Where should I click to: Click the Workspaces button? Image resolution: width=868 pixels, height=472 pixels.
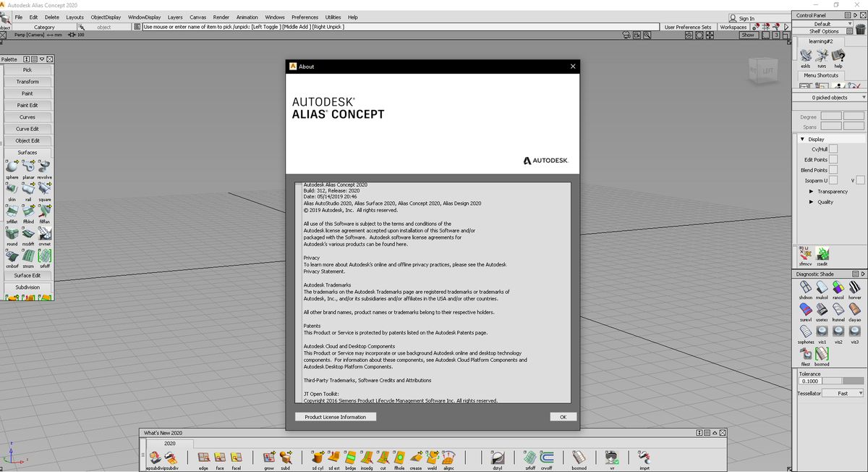pyautogui.click(x=733, y=27)
